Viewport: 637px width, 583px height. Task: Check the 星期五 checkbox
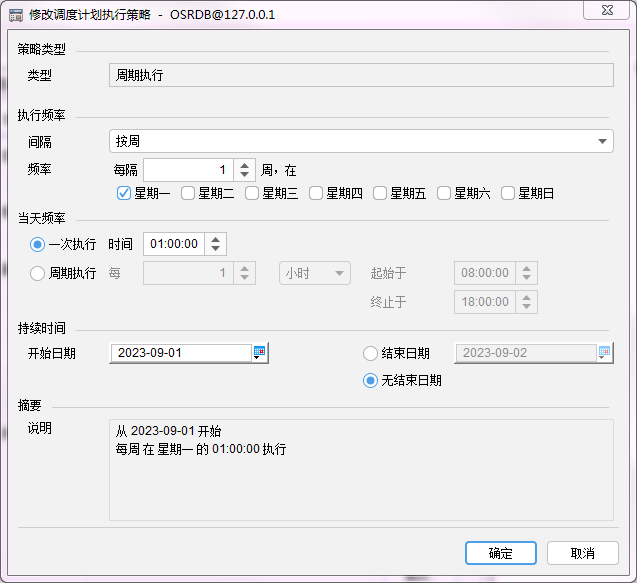[x=380, y=193]
